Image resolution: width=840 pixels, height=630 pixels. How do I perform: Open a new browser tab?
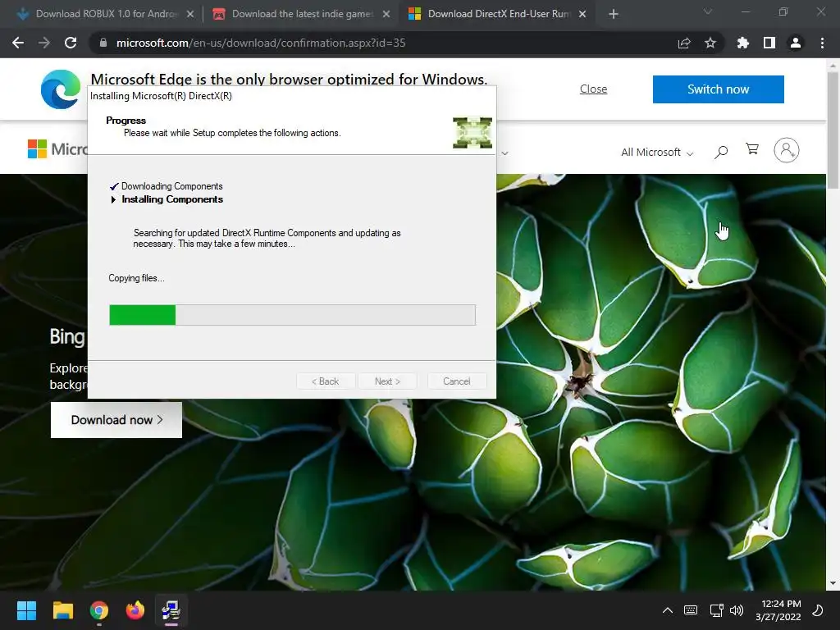tap(614, 15)
